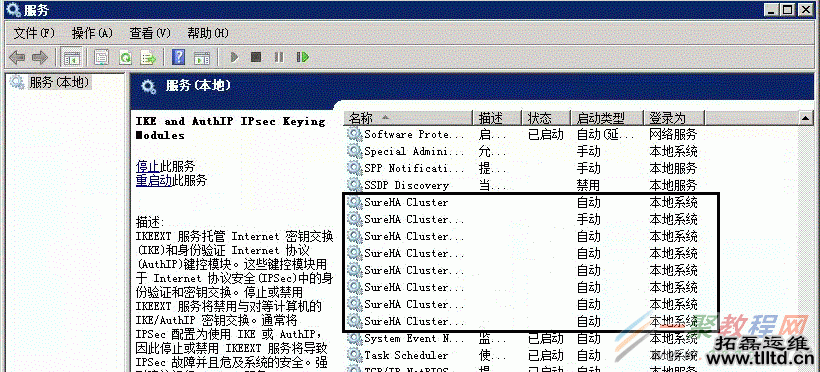820x372 pixels.
Task: Click the Services app icon in the title bar
Action: (14, 9)
